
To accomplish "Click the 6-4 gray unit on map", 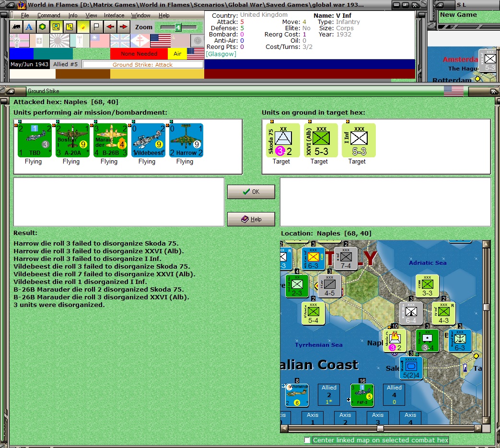I will coord(411,313).
